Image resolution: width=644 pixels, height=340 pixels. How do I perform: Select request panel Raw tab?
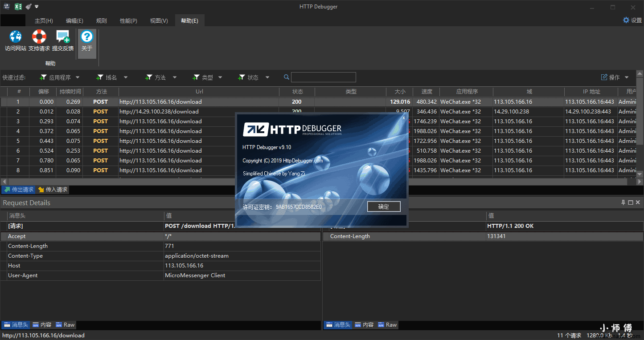65,325
